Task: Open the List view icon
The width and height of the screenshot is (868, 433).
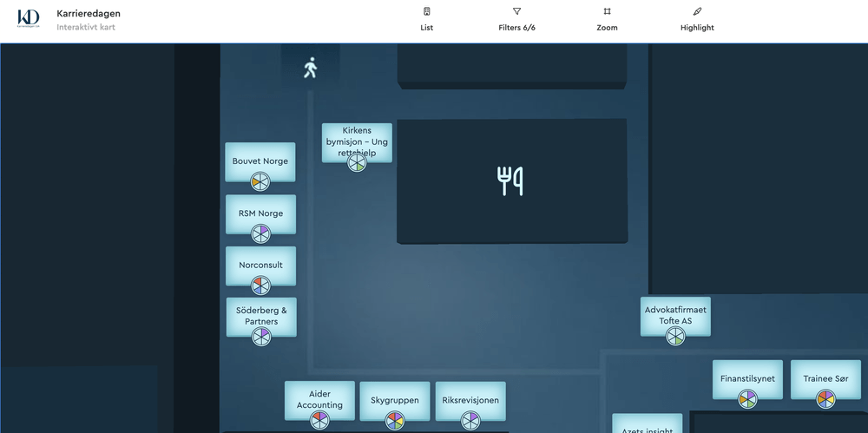Action: tap(427, 11)
